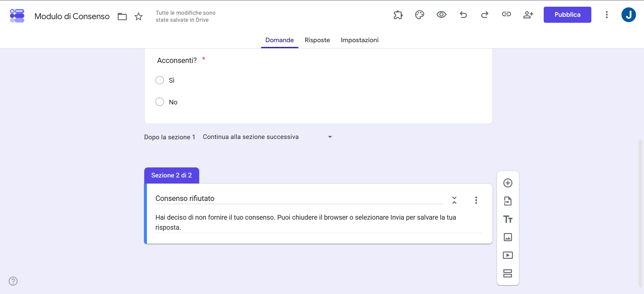Open the 'Continua alla sezione successiva' dropdown
644x294 pixels.
(x=267, y=137)
